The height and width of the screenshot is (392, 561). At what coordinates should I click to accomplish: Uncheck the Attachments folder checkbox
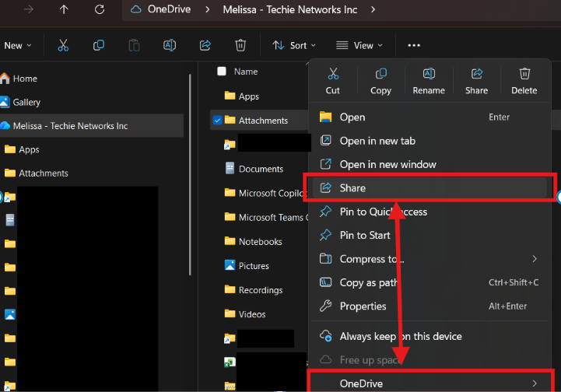[217, 121]
